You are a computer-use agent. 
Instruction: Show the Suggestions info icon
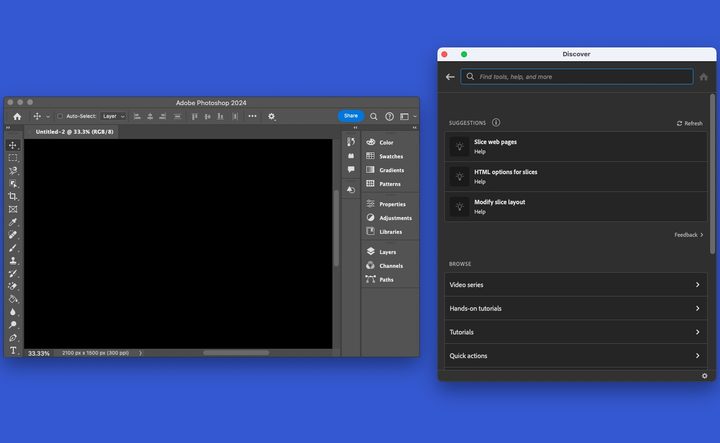click(x=496, y=123)
